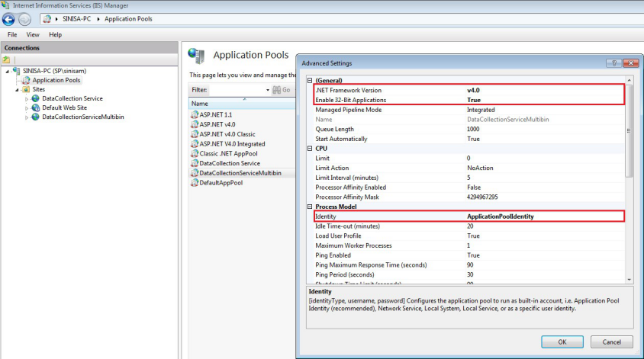
Task: Click the DefaultAppPool icon
Action: (195, 183)
